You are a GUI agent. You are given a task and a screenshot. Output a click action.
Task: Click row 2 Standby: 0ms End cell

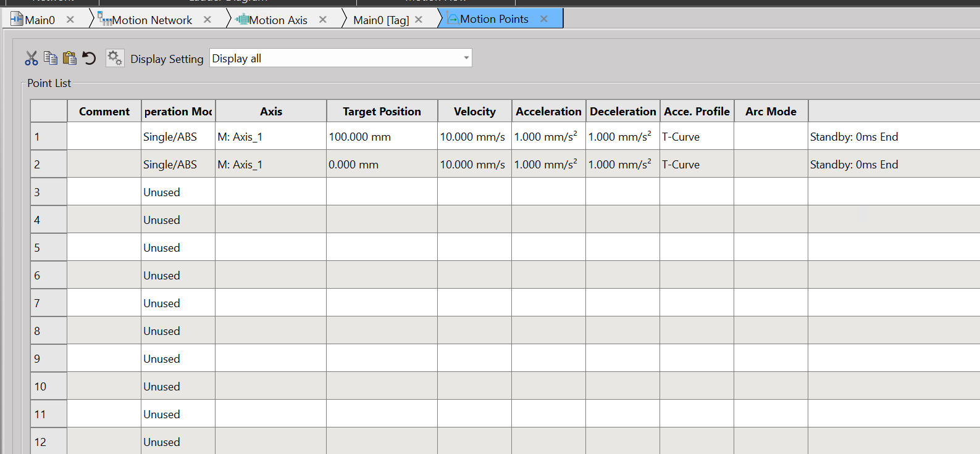tap(854, 164)
